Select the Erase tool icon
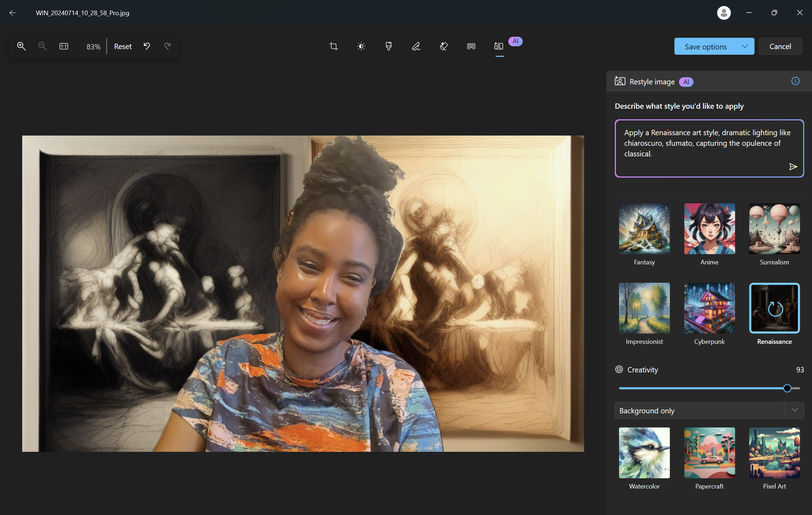The image size is (812, 515). point(444,46)
